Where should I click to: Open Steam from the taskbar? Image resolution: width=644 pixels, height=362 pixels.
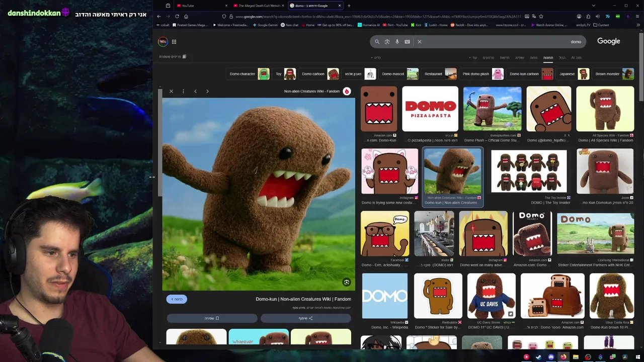point(538,357)
